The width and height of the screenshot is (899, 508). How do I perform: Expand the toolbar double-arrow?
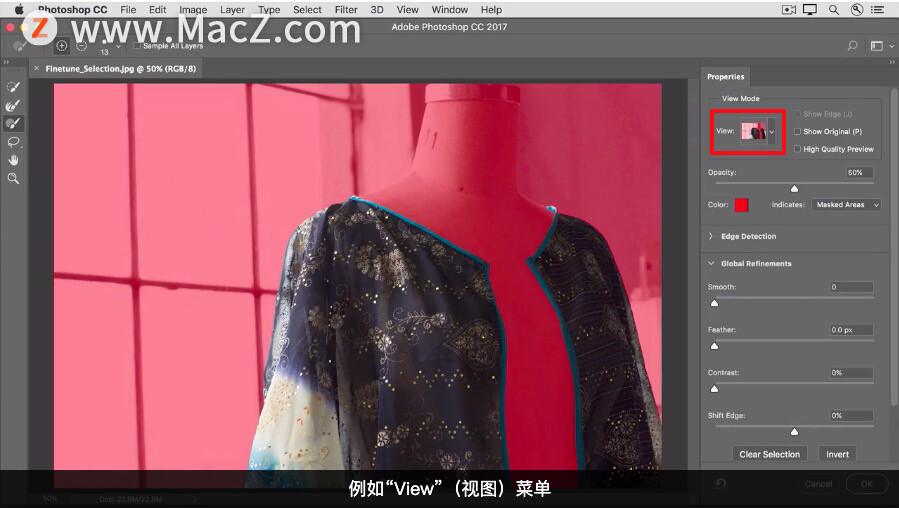point(6,61)
